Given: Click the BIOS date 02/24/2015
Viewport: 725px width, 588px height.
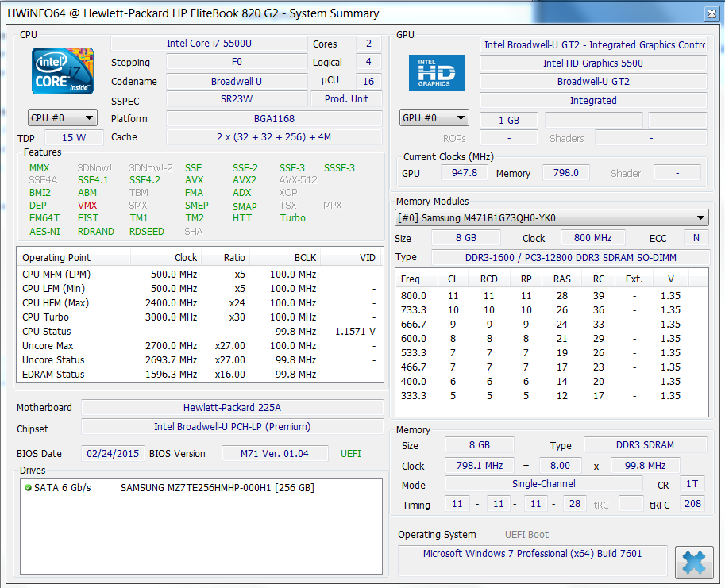Looking at the screenshot, I should (113, 454).
